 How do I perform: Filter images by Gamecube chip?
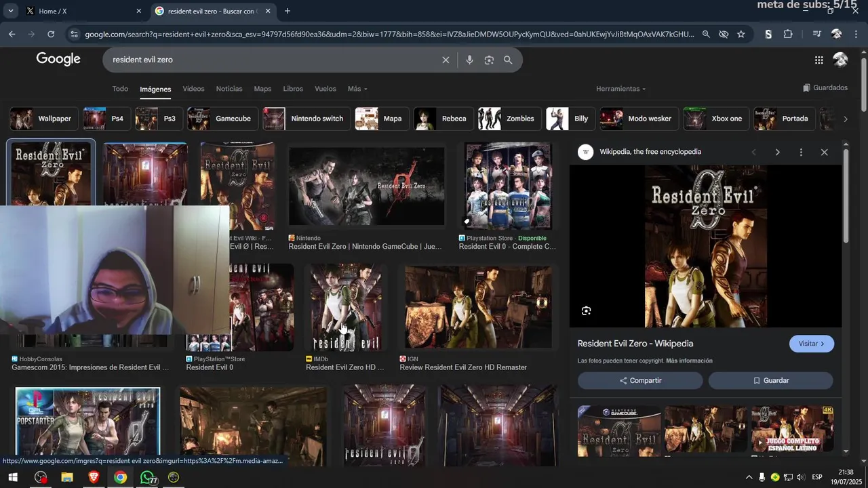tap(222, 119)
